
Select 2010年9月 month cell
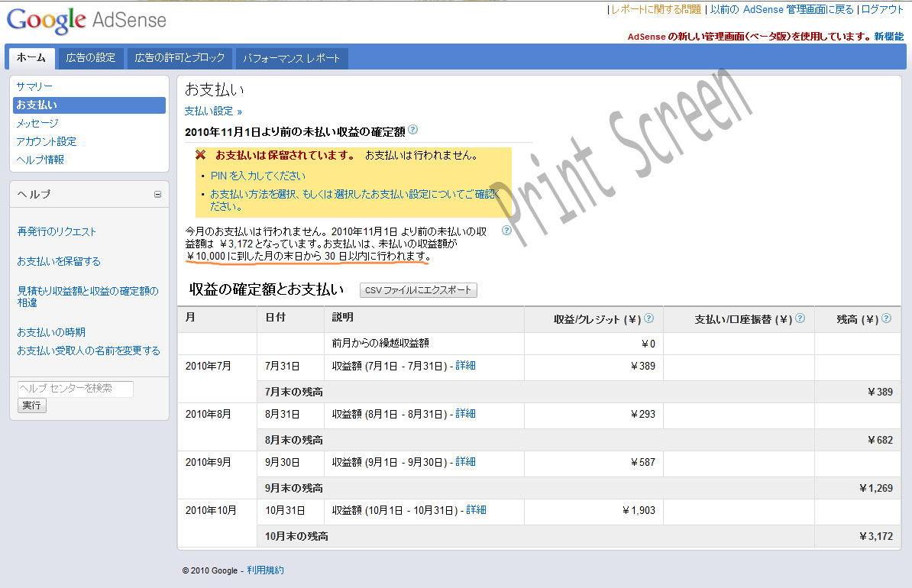209,462
